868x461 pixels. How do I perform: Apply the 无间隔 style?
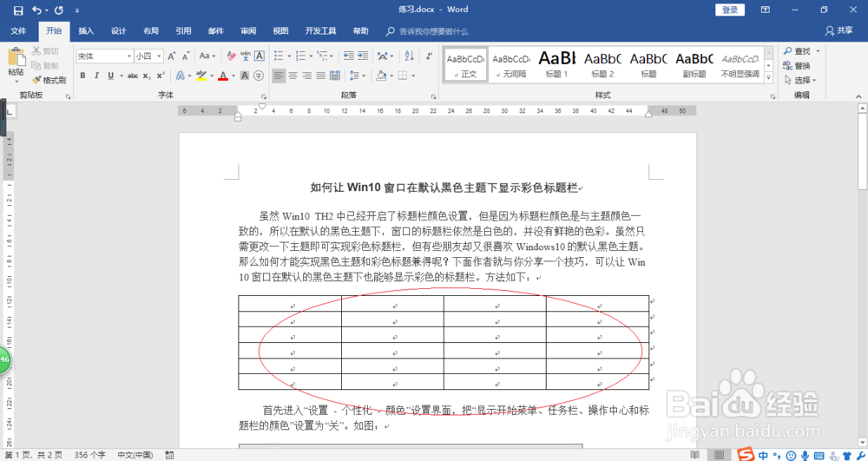[x=511, y=65]
